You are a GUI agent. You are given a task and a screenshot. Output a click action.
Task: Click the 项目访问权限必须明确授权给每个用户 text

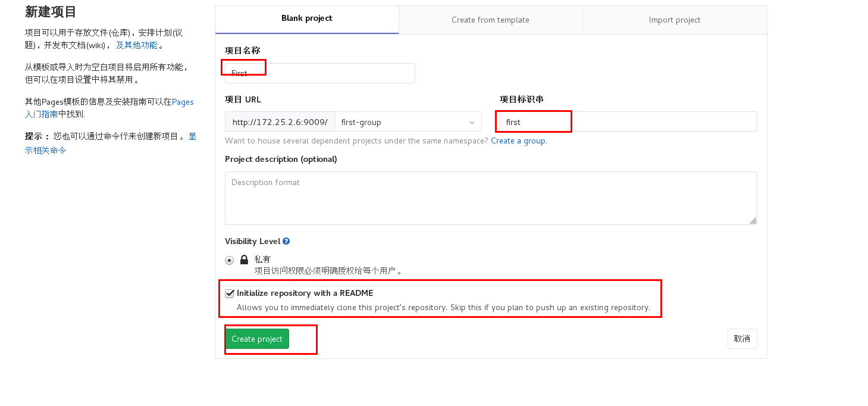[x=329, y=271]
